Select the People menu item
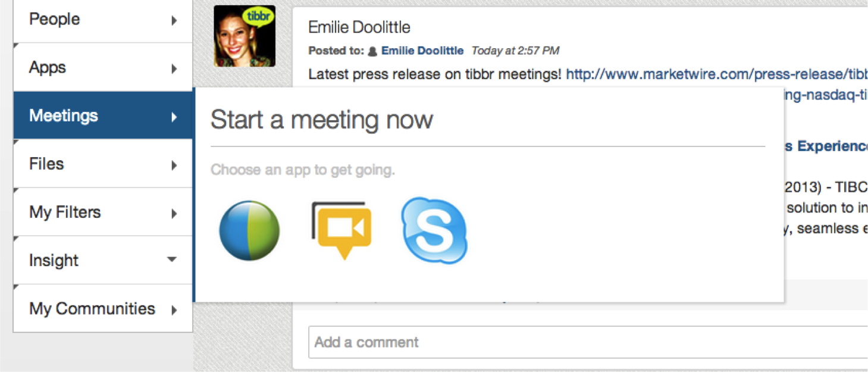This screenshot has height=372, width=868. (103, 20)
